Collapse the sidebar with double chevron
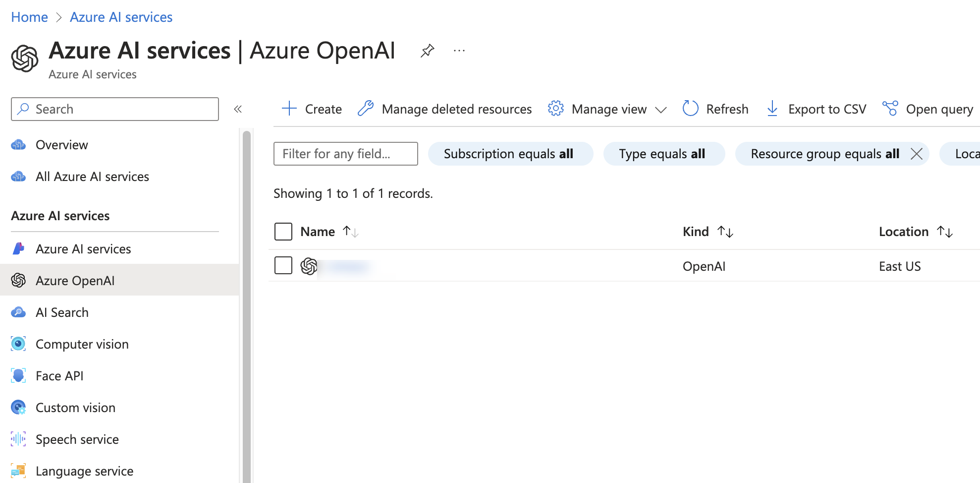Viewport: 980px width, 483px height. [238, 109]
